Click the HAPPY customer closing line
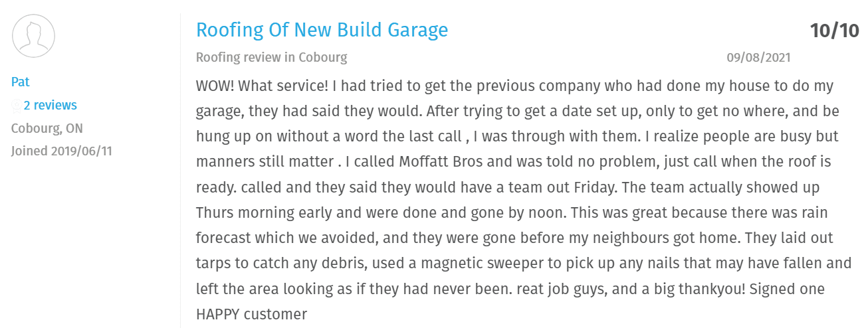 251,314
